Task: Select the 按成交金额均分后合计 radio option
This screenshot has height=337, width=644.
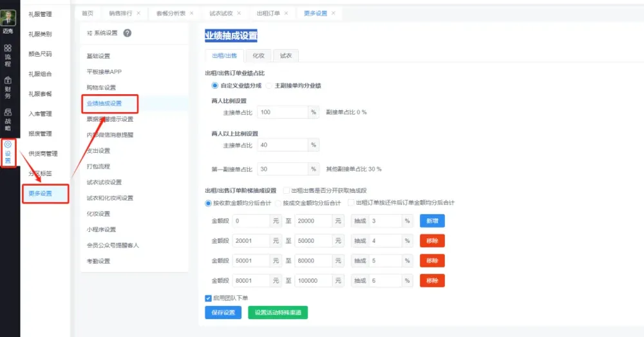Action: click(x=270, y=203)
